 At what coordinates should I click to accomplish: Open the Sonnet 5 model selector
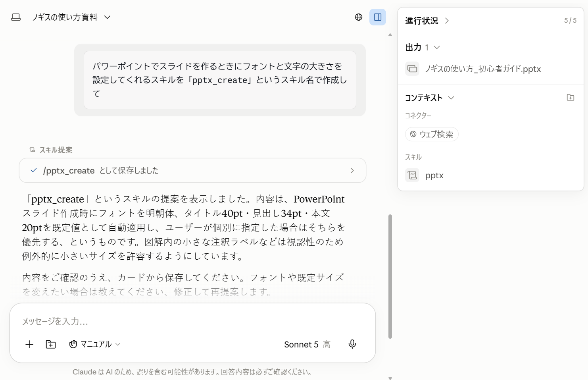pos(307,344)
